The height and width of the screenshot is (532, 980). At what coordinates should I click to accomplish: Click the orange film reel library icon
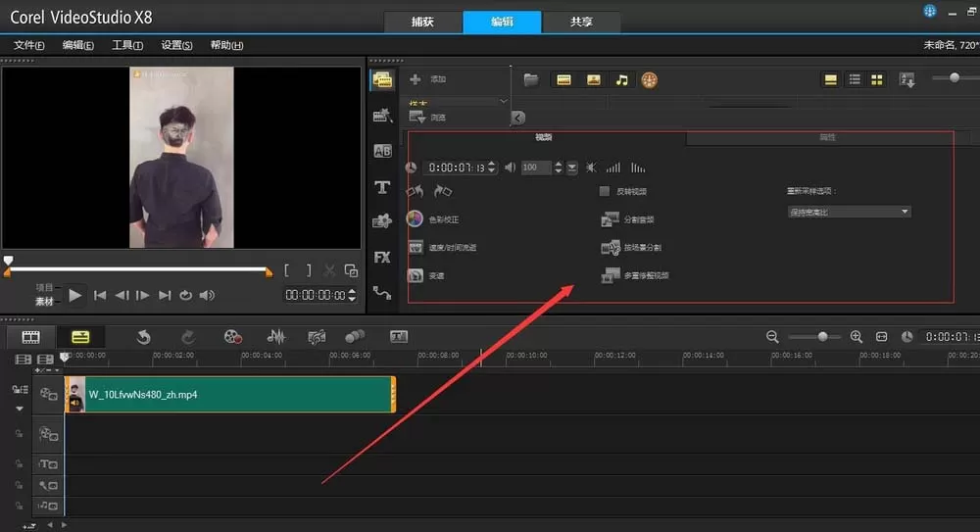point(650,80)
